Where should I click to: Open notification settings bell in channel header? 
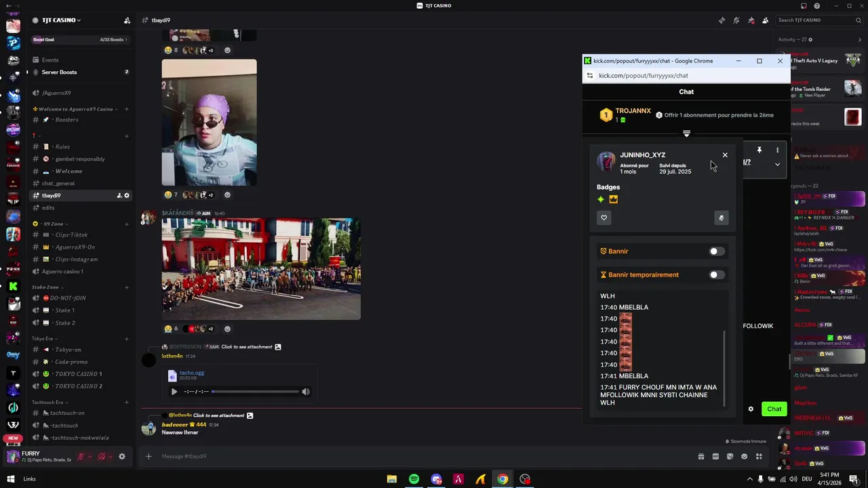(736, 20)
